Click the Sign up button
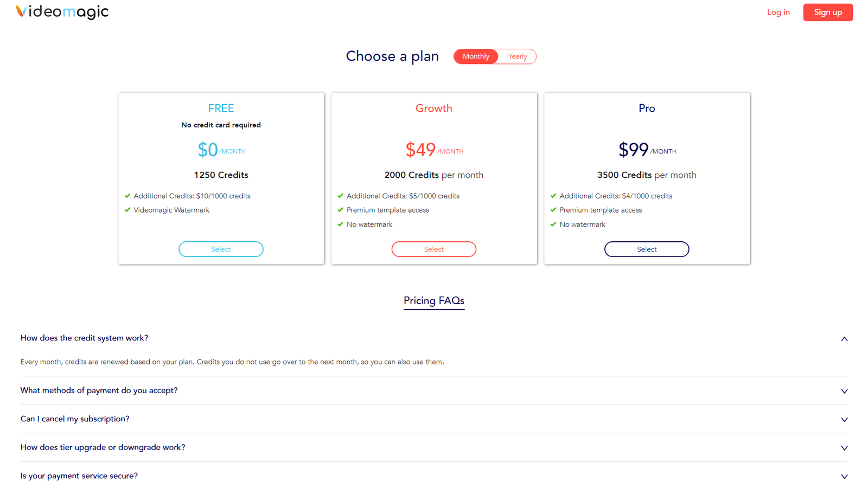868x488 pixels. [828, 12]
